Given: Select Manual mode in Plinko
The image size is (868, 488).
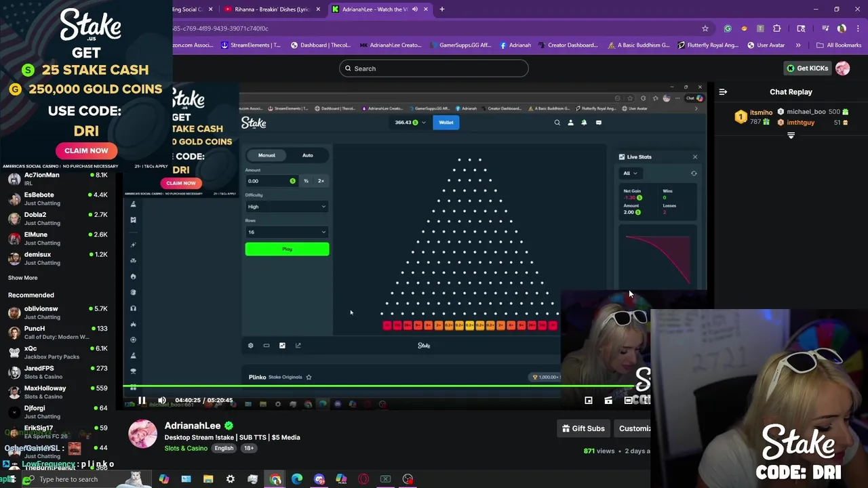Looking at the screenshot, I should tap(267, 155).
